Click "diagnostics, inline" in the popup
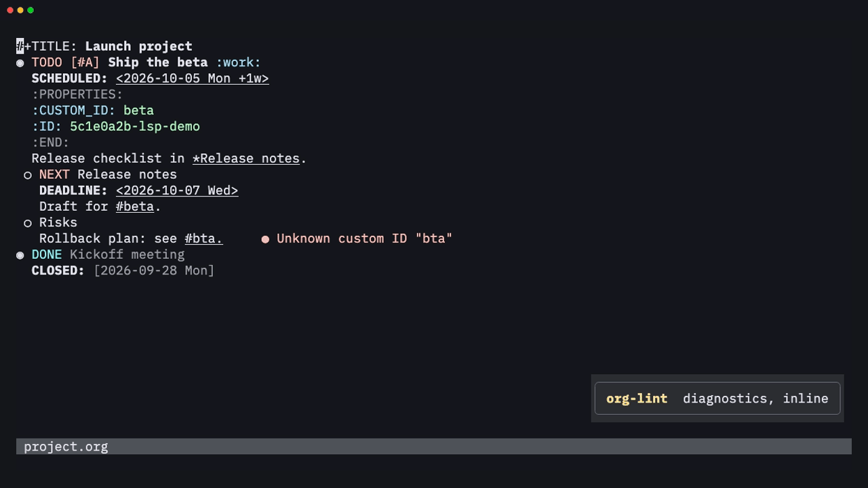 point(755,399)
